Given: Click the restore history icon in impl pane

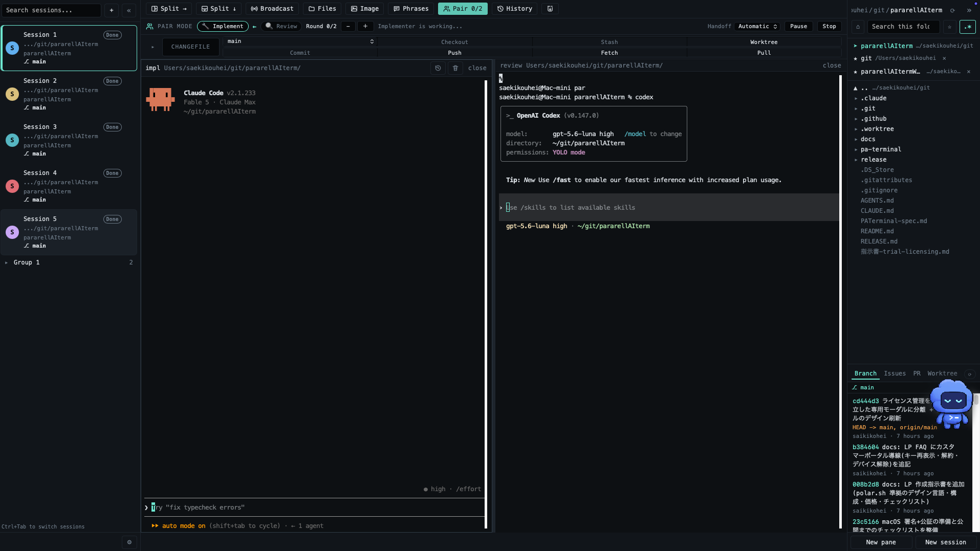Looking at the screenshot, I should 438,68.
